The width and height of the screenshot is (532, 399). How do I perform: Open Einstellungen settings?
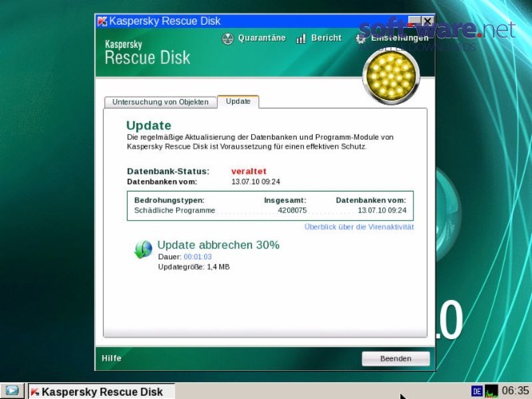(400, 38)
